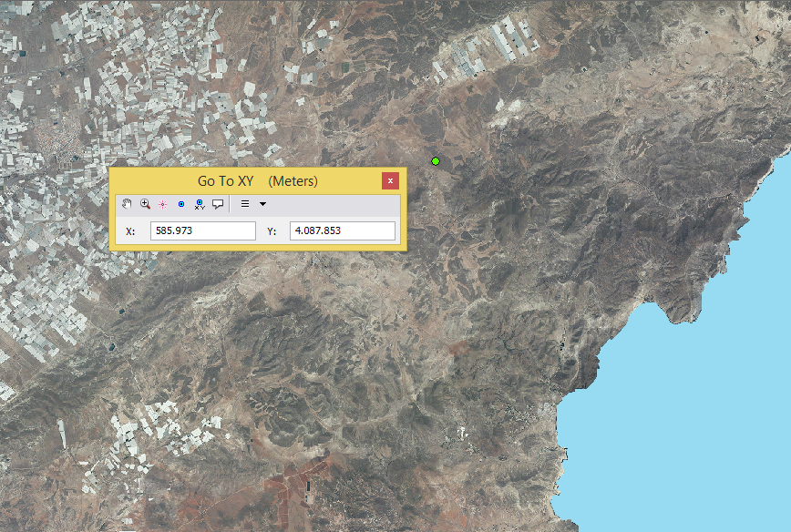Viewport: 791px width, 532px height.
Task: Click the pink Flash location icon
Action: point(162,204)
